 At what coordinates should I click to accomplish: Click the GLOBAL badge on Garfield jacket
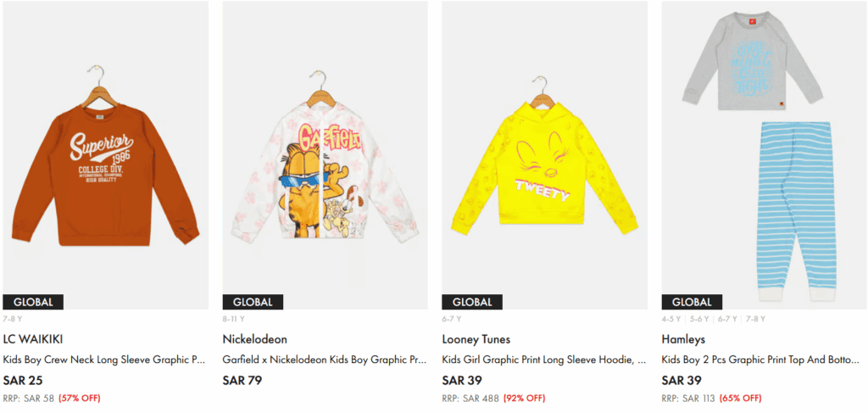(253, 302)
